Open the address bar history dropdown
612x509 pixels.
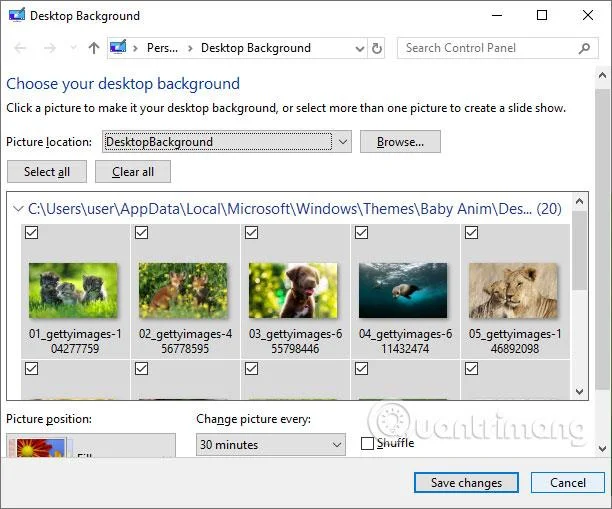[359, 49]
